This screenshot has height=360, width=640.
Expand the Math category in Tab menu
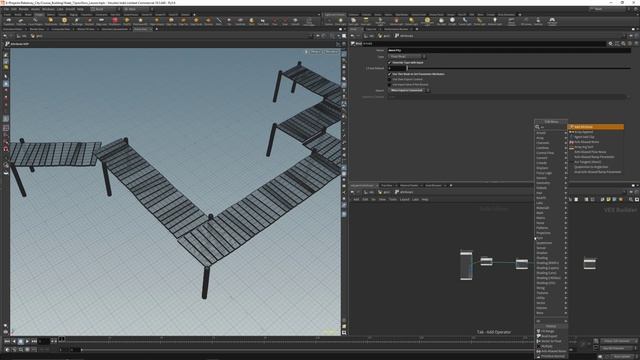coord(551,213)
